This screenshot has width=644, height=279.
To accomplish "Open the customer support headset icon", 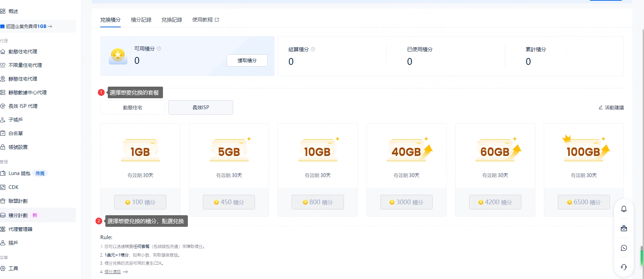I will (624, 267).
